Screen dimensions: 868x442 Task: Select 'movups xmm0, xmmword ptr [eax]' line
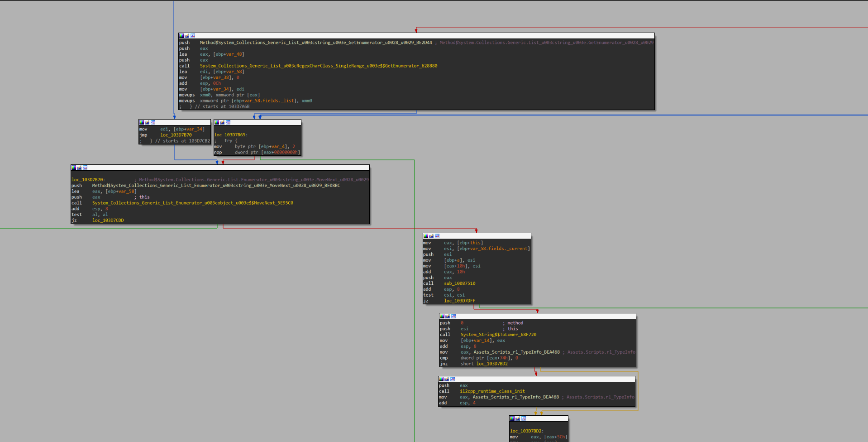(219, 95)
